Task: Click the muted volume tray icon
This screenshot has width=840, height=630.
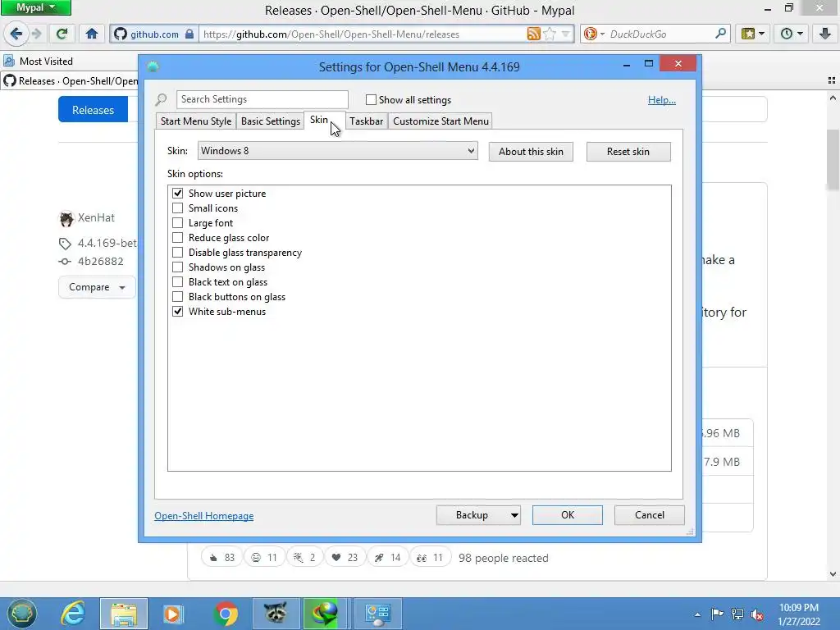Action: click(x=757, y=614)
